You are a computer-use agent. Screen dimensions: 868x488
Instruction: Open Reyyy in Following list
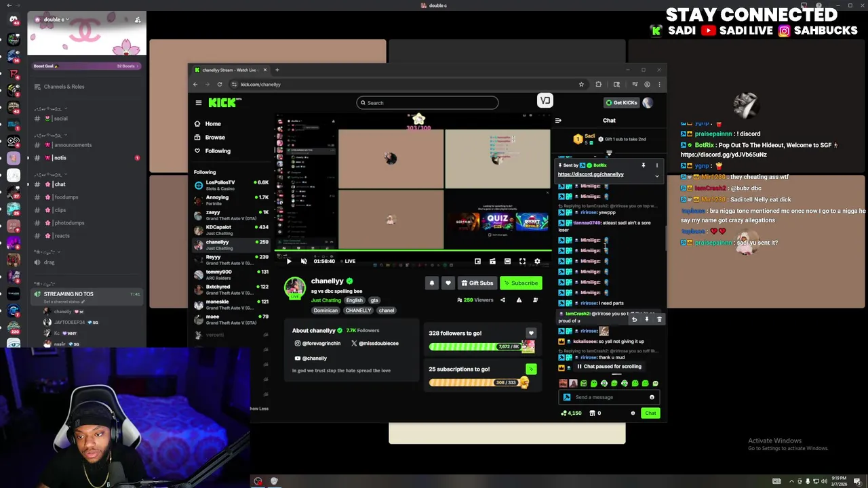point(231,260)
